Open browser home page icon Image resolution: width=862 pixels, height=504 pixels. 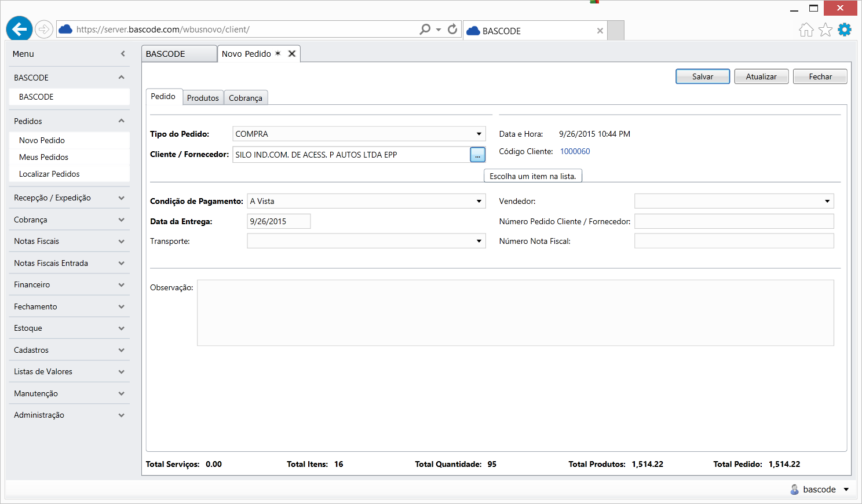[806, 30]
